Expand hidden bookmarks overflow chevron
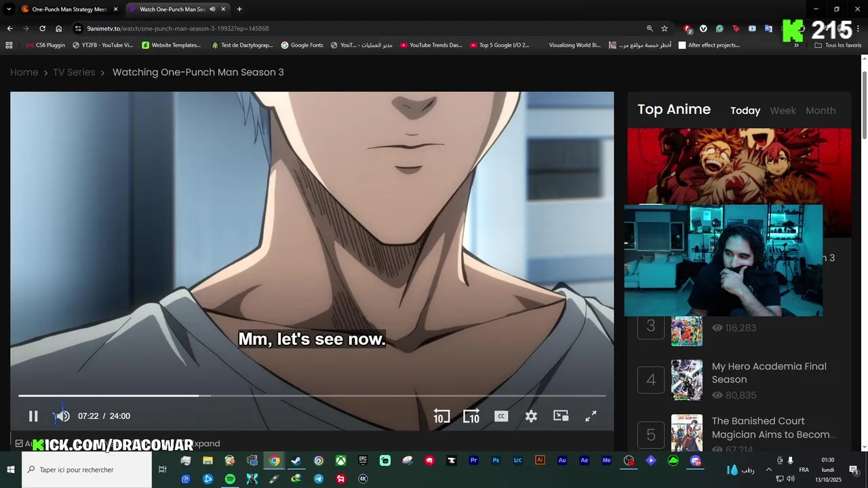The image size is (868, 488). pyautogui.click(x=796, y=45)
